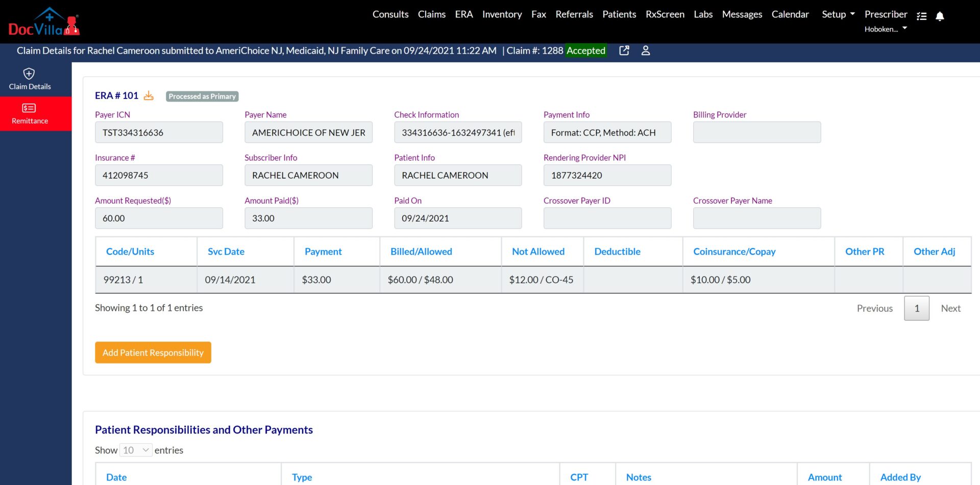Viewport: 980px width, 485px height.
Task: Open the task checklist icon near notifications
Action: tap(922, 16)
